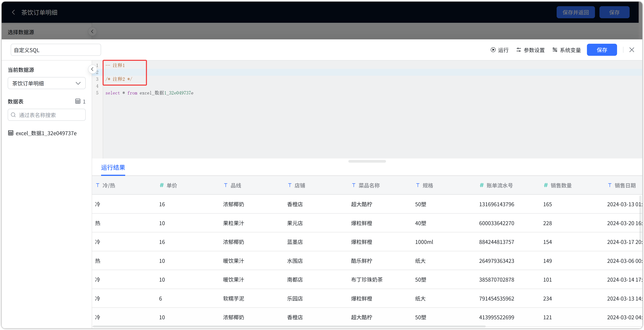
Task: Close the SQL editor dialog
Action: [632, 50]
